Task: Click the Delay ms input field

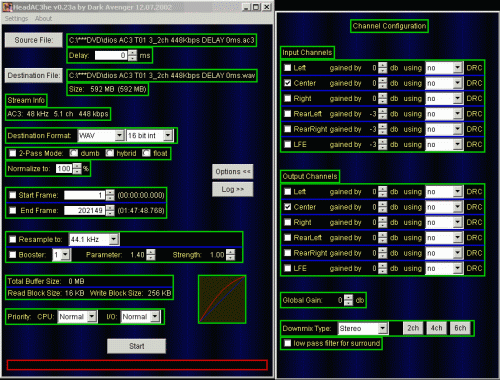Action: 111,55
